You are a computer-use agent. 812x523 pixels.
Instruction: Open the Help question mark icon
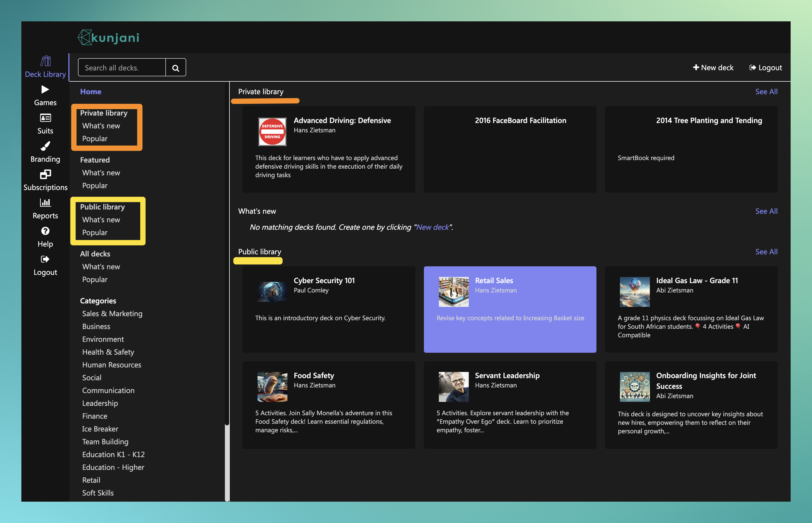pos(45,231)
